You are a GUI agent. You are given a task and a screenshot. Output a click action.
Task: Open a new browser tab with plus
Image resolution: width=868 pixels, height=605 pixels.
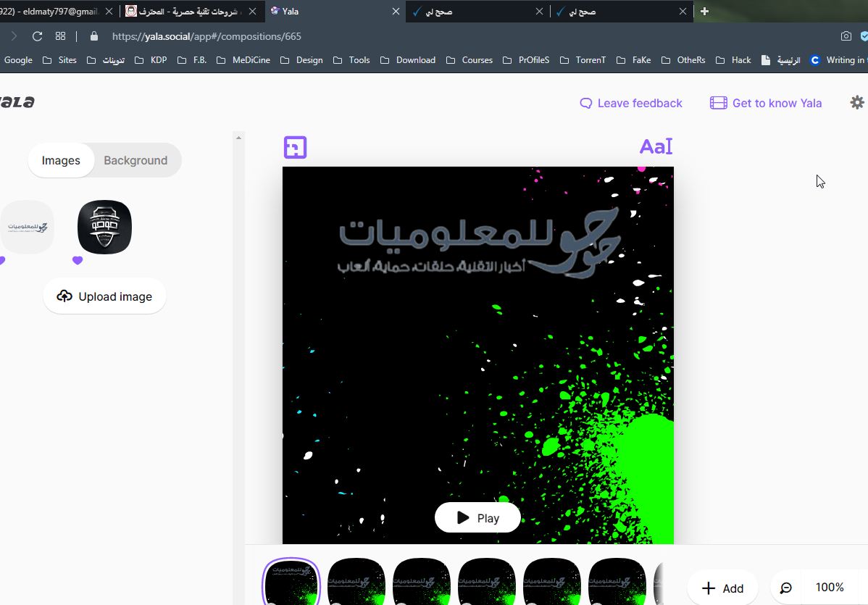pos(704,11)
